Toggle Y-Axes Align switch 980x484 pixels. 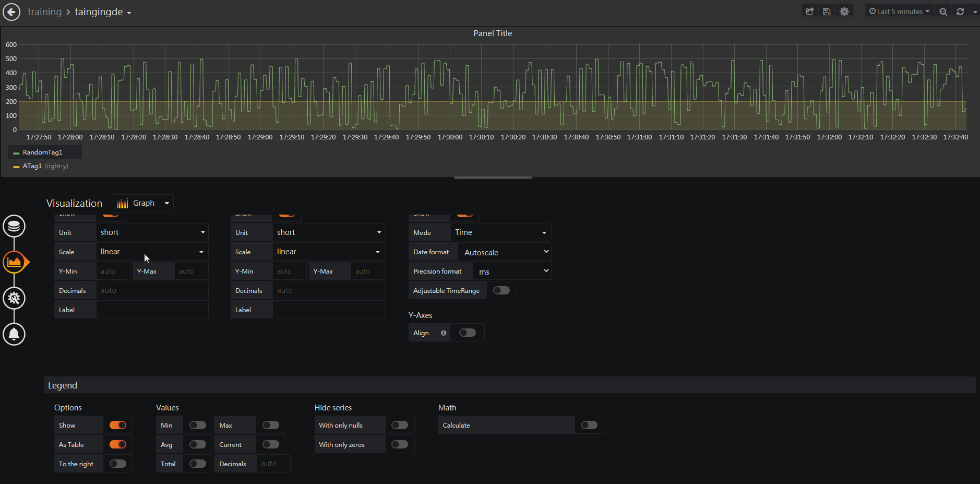click(468, 333)
